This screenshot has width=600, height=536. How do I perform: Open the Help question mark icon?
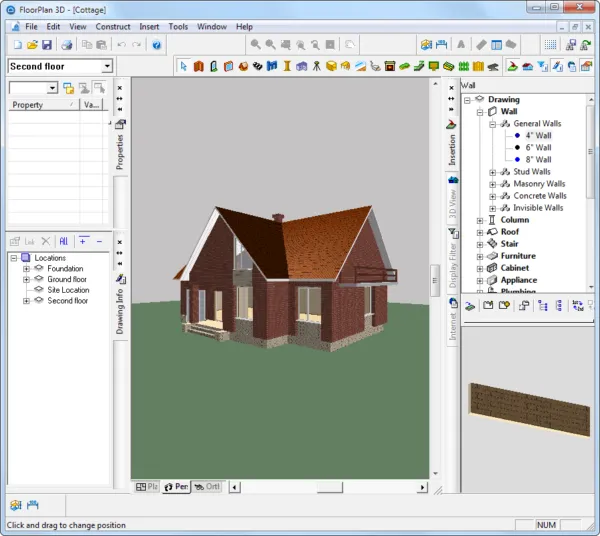pyautogui.click(x=157, y=45)
